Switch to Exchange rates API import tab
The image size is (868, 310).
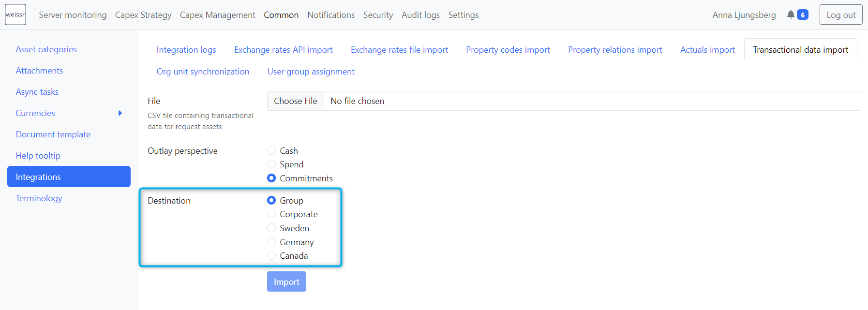(x=284, y=50)
